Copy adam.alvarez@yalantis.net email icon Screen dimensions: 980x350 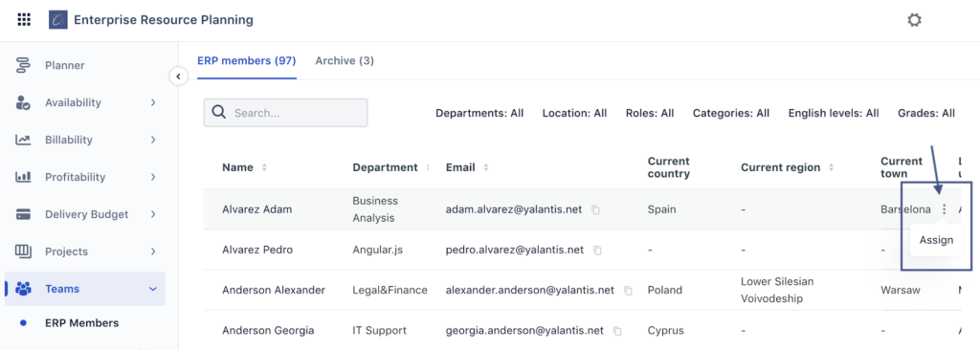[x=595, y=210]
